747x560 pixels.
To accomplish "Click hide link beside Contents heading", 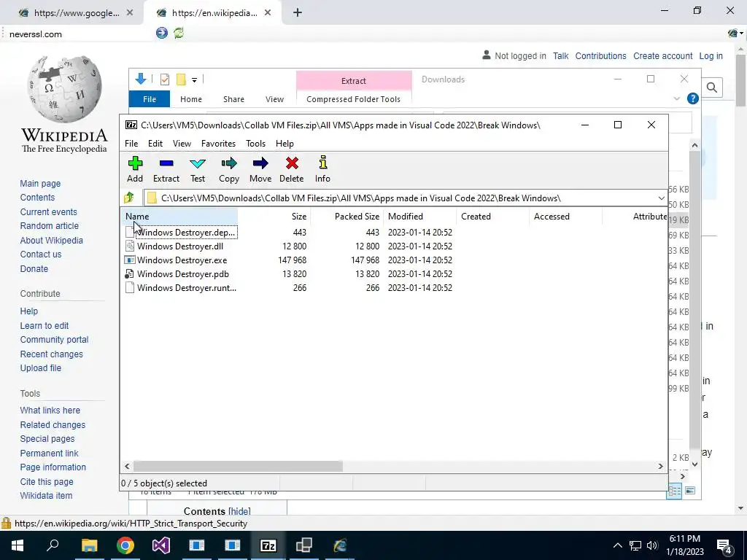I will [239, 511].
